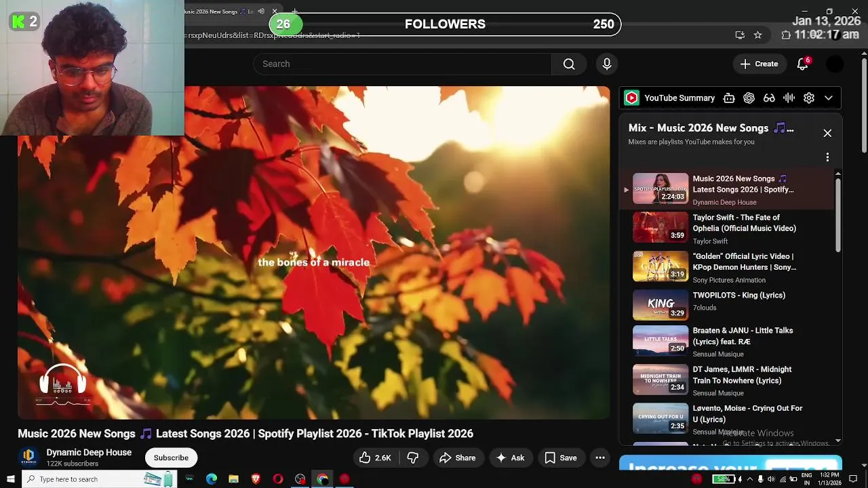Click the main video player area
The width and height of the screenshot is (868, 488).
point(314,253)
